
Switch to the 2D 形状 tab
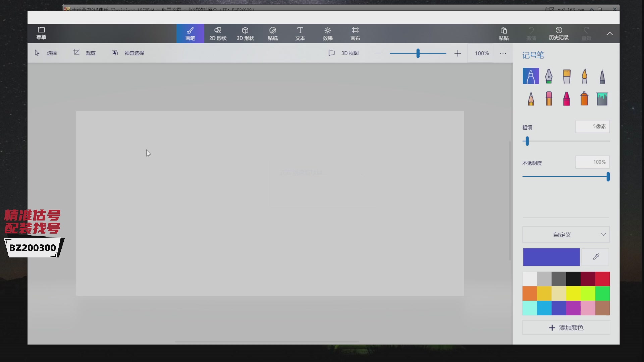pyautogui.click(x=218, y=34)
